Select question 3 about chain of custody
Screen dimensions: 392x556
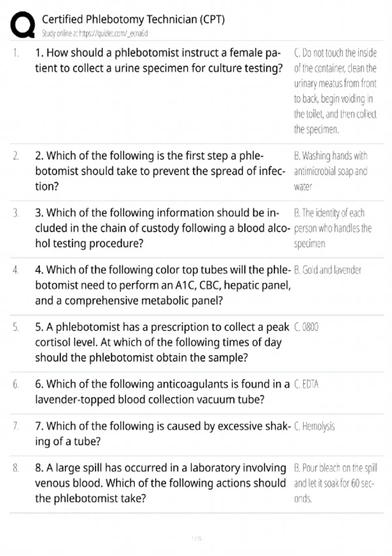click(x=162, y=228)
